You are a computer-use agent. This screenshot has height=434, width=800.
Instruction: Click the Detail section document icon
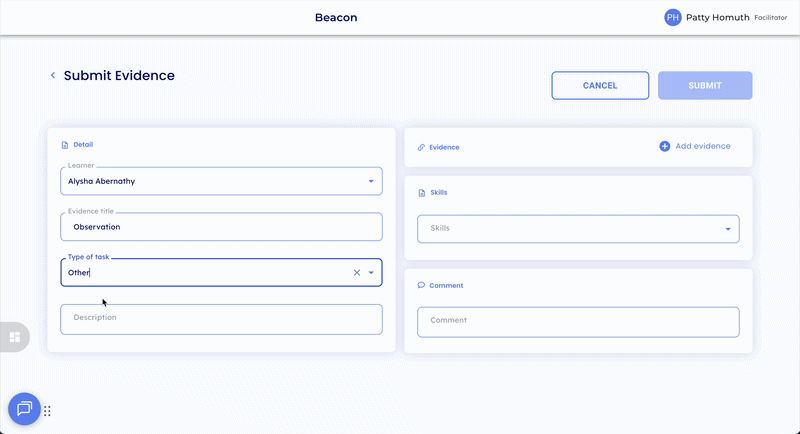click(65, 145)
